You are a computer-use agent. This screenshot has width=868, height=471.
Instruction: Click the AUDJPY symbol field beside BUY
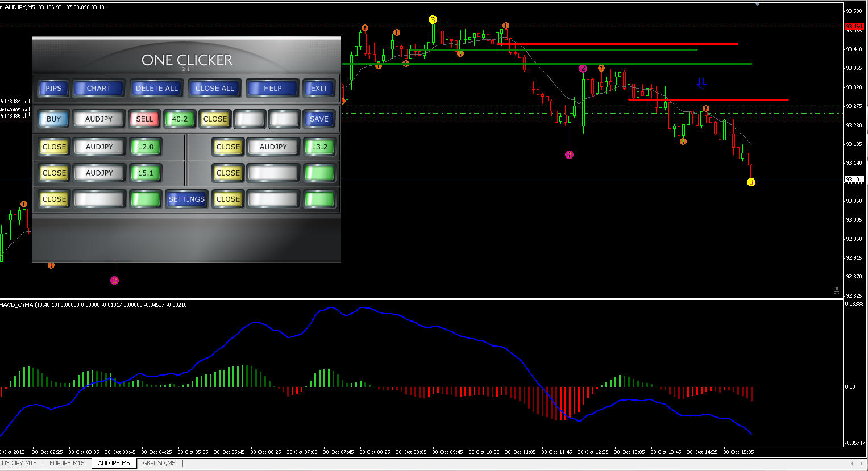99,119
